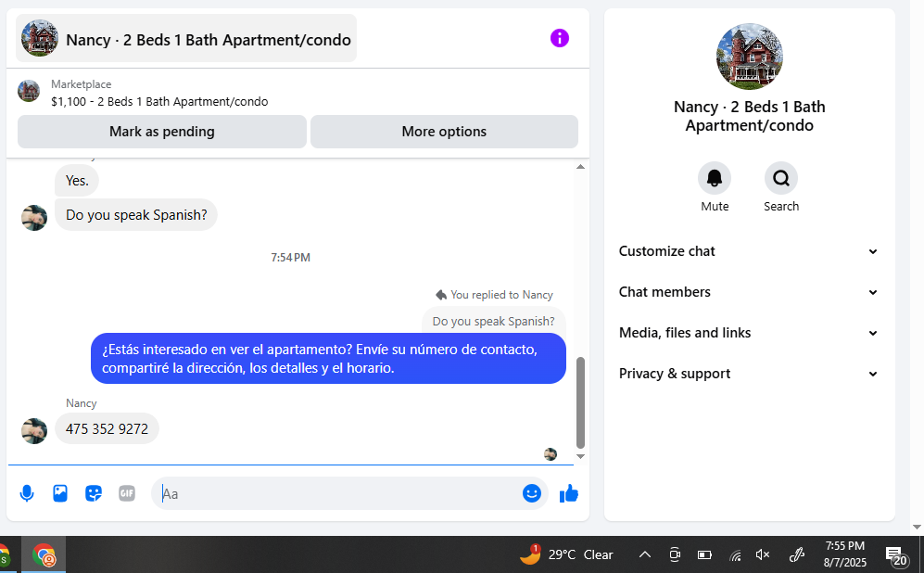Expand Customize chat section
Screen dimensions: 924x573
coord(749,251)
